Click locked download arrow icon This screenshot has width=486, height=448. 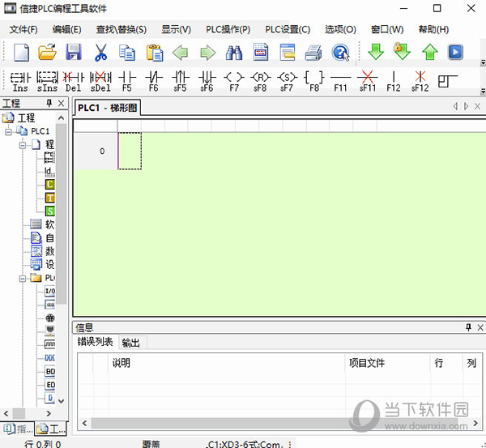(x=402, y=52)
